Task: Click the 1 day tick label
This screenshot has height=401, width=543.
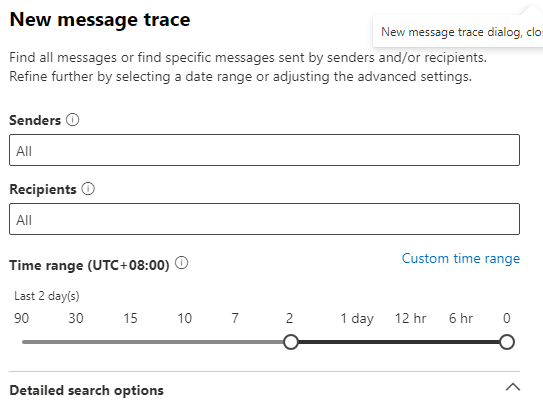Action: point(357,319)
